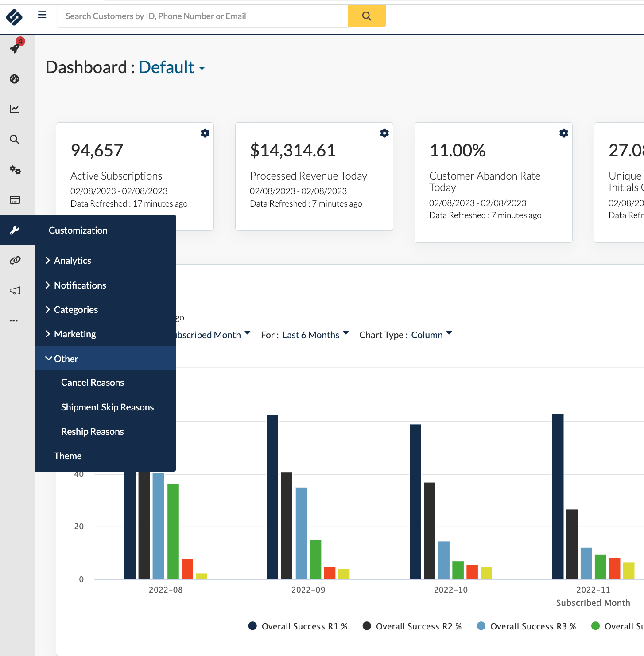The image size is (644, 656).
Task: Select Cancel Reasons menu item
Action: [92, 383]
